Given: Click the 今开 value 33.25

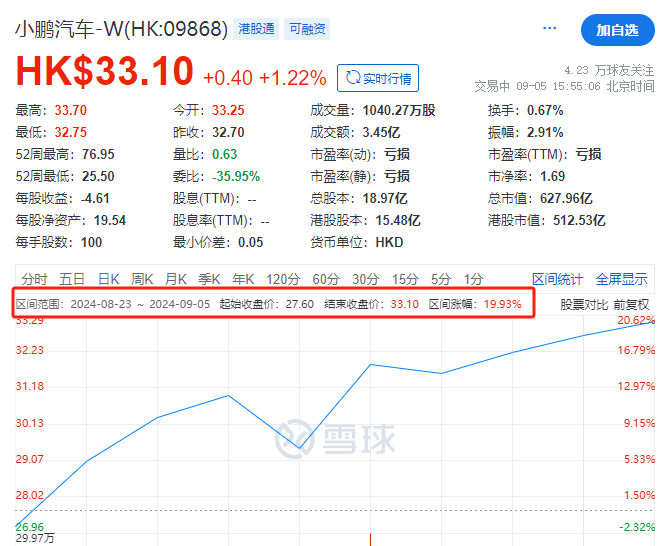Looking at the screenshot, I should [x=228, y=111].
